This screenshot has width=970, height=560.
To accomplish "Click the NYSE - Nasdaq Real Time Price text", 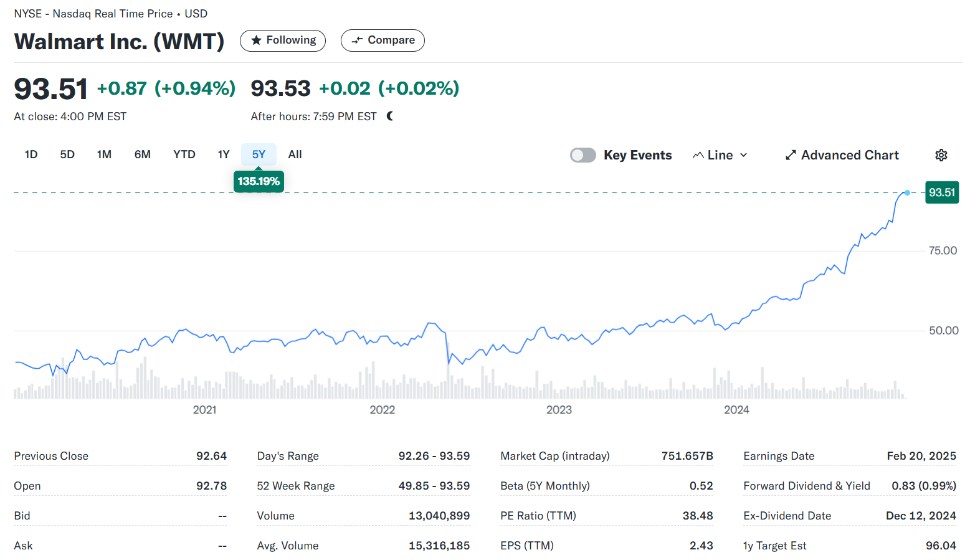I will click(x=93, y=14).
